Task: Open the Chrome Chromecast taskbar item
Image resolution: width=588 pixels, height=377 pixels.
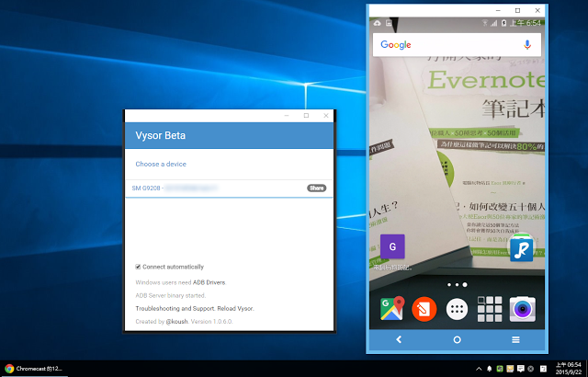Action: click(34, 369)
